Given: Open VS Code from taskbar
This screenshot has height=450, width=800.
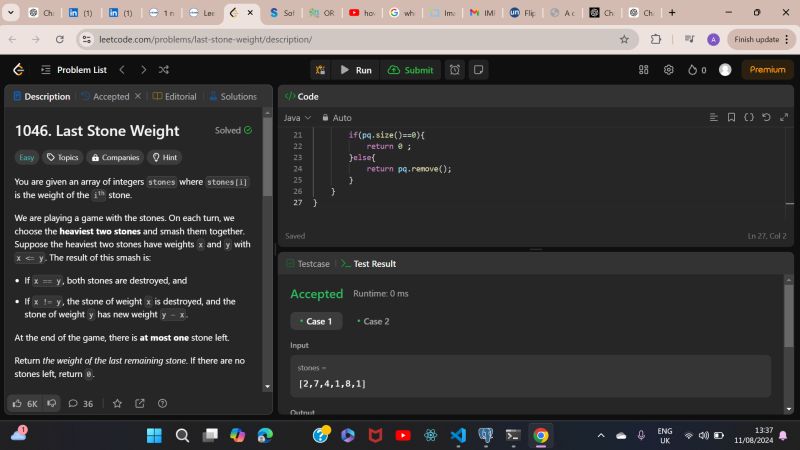Looking at the screenshot, I should tap(458, 435).
